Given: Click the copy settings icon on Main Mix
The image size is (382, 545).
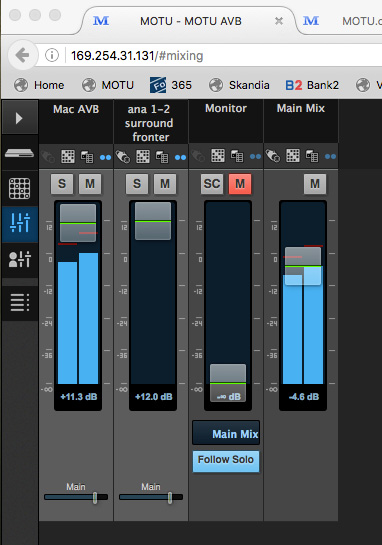Looking at the screenshot, I should pos(312,156).
